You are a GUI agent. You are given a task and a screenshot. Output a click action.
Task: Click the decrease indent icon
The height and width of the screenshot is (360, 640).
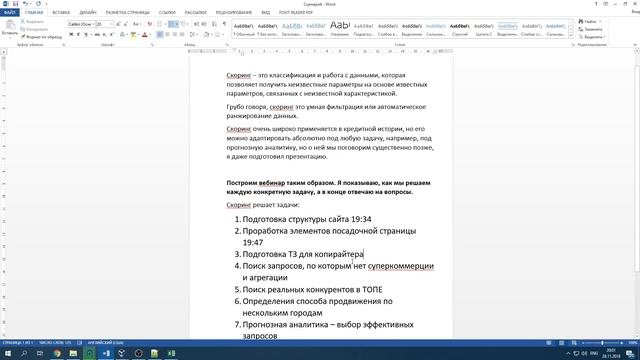click(x=196, y=24)
